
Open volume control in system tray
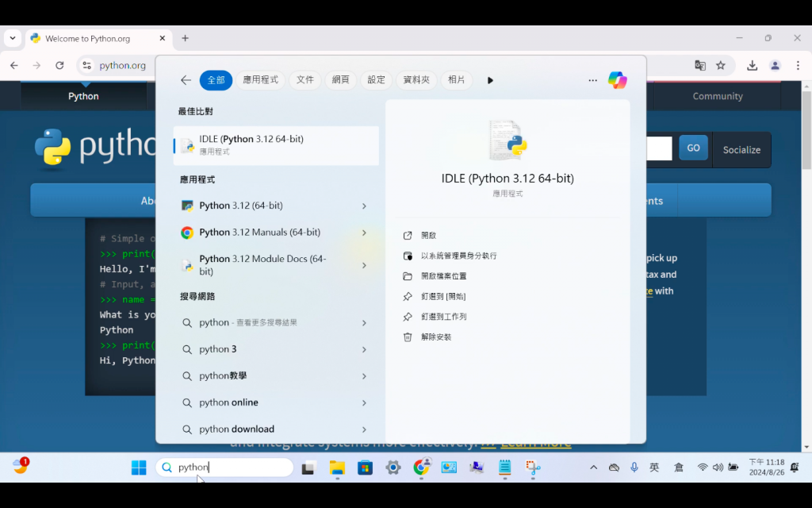click(x=717, y=468)
